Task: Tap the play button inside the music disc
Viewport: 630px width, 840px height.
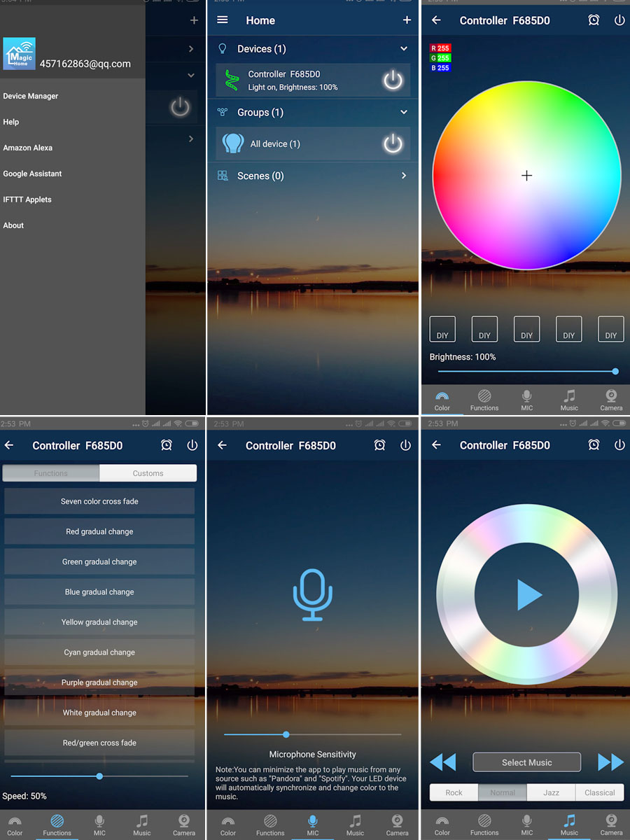Action: pos(528,595)
